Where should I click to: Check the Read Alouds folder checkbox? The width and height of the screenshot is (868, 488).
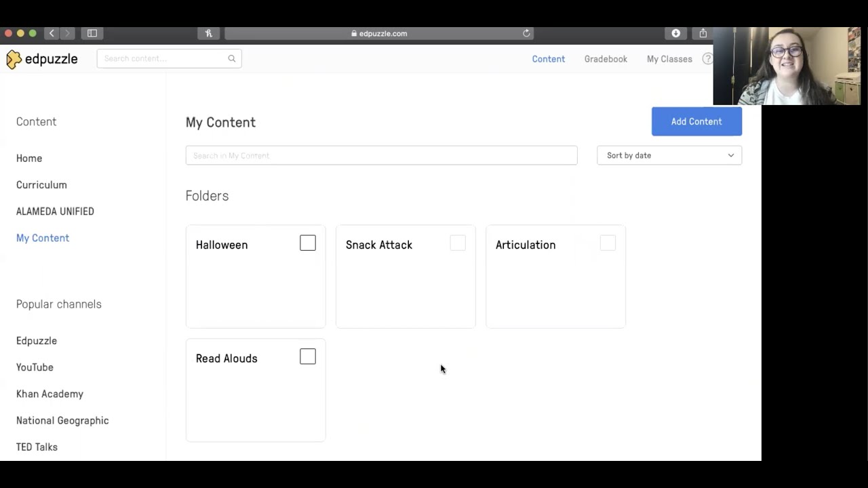(x=308, y=357)
